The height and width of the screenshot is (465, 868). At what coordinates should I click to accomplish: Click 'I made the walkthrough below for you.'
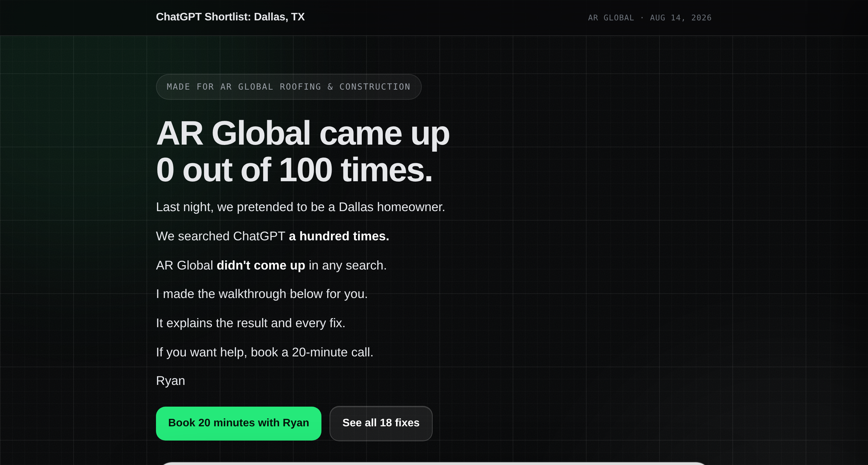pyautogui.click(x=262, y=294)
